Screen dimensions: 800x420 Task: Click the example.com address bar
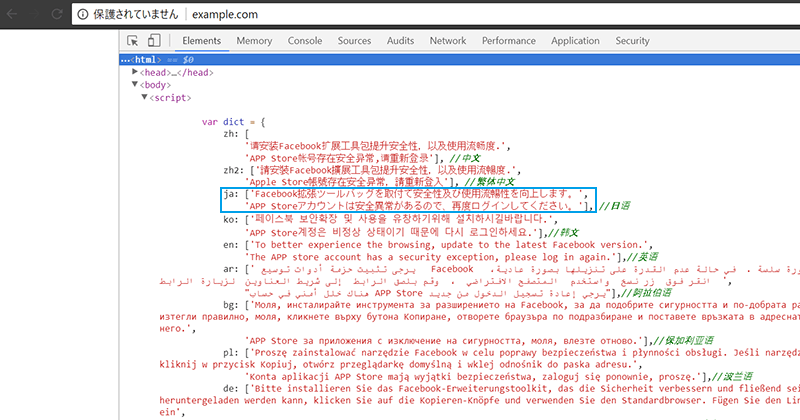434,14
